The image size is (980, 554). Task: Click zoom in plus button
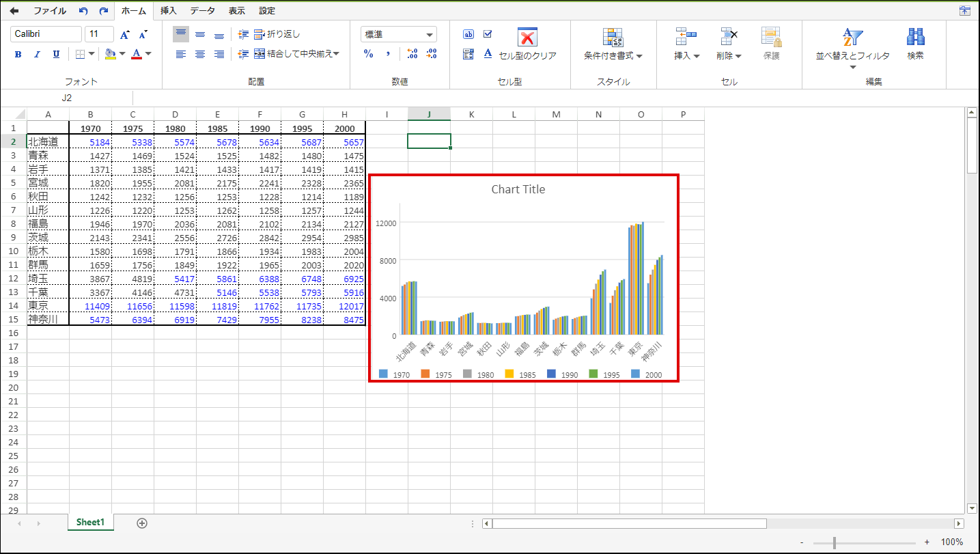(927, 542)
